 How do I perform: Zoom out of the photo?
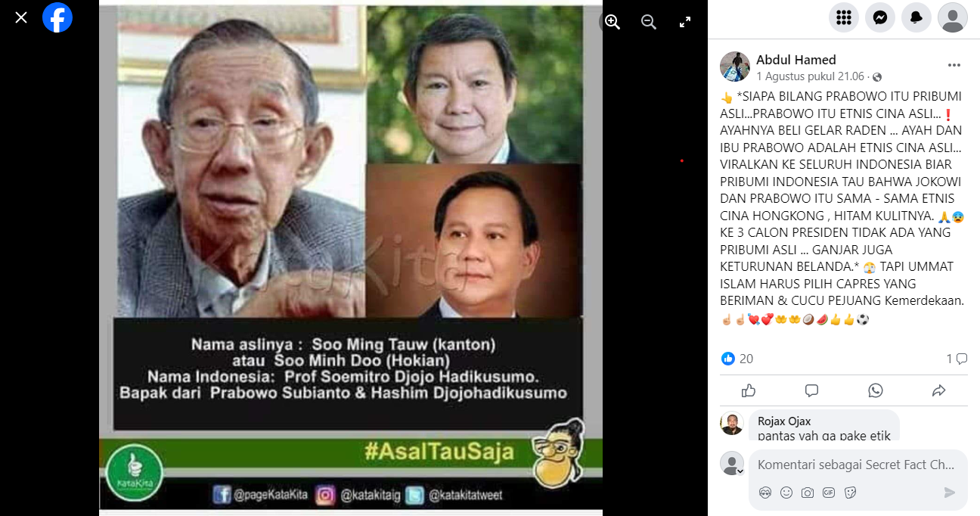(649, 22)
